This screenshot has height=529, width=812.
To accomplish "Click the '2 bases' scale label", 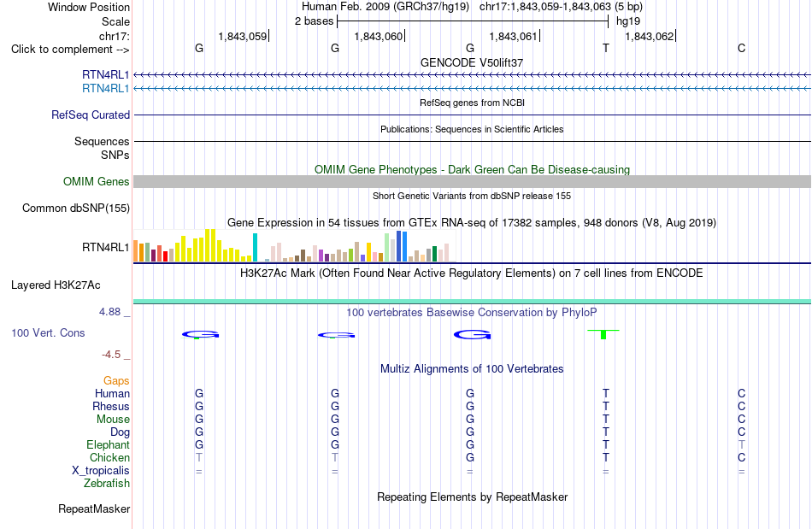I will [x=315, y=21].
